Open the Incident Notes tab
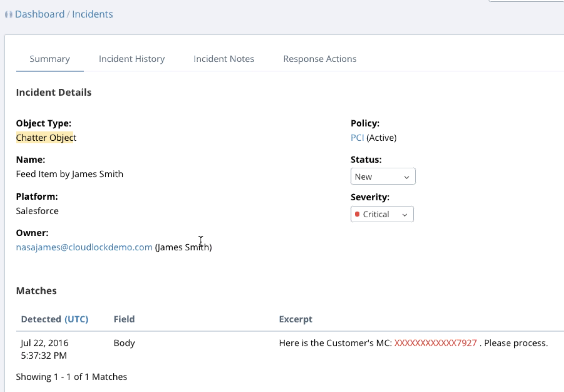 (224, 59)
